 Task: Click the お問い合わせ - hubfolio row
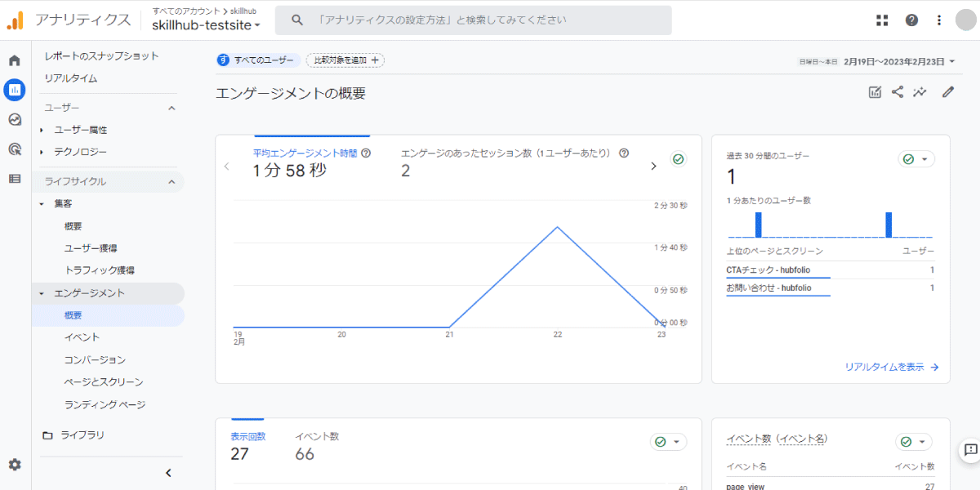(x=831, y=287)
